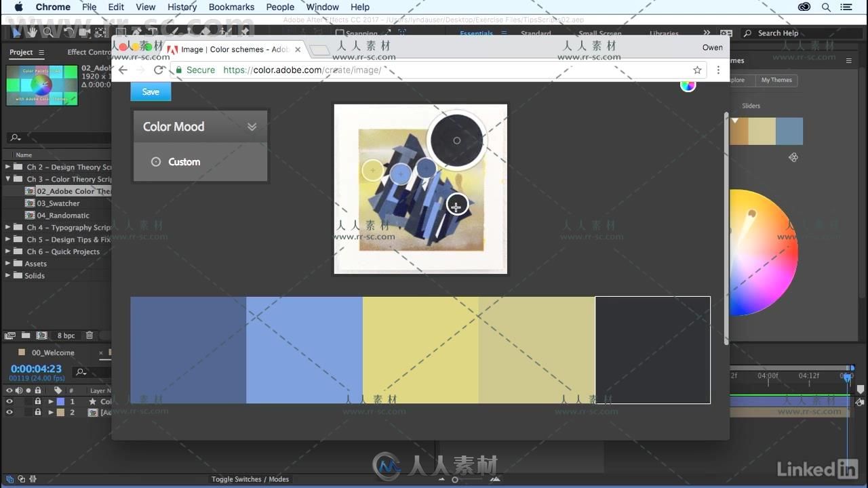Image resolution: width=868 pixels, height=488 pixels.
Task: Click the Save button on Adobe Color
Action: tap(151, 91)
